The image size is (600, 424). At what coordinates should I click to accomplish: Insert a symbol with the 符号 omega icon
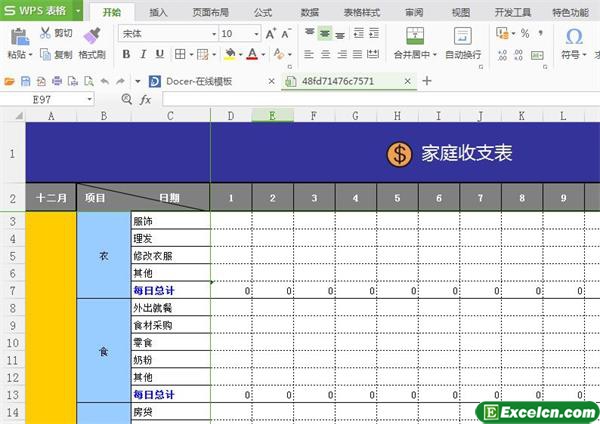[x=574, y=36]
